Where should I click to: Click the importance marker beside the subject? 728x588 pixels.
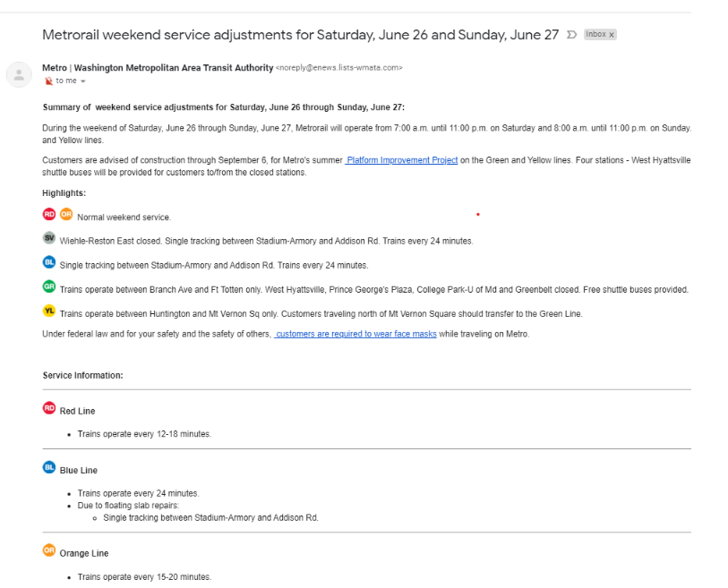tap(572, 35)
